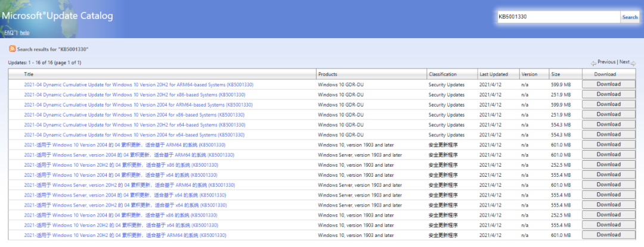Open Chinese Windows 10 Version 2004 ARM64 link
This screenshot has height=247, width=644.
(x=125, y=145)
